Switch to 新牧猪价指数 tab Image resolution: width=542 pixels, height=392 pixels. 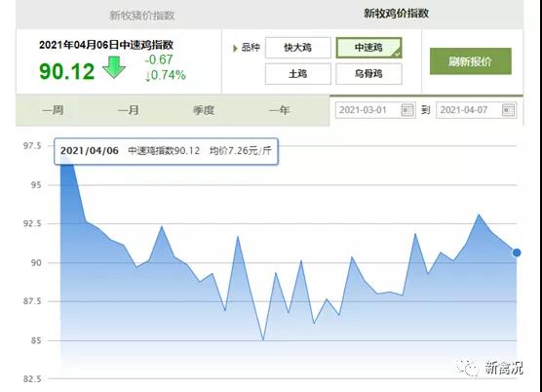point(142,16)
